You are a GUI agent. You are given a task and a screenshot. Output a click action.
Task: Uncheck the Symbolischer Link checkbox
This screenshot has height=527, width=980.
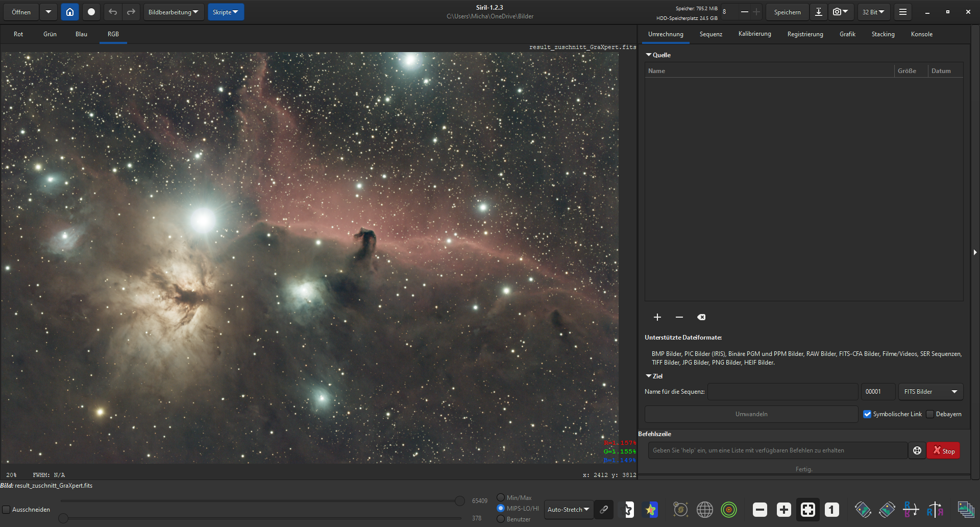pos(867,414)
